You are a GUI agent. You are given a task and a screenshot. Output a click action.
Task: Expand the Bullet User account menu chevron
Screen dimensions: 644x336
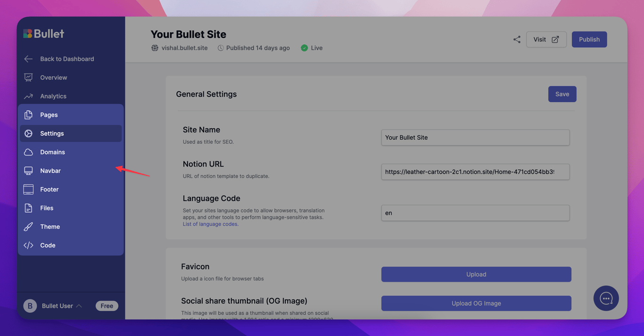pyautogui.click(x=79, y=306)
